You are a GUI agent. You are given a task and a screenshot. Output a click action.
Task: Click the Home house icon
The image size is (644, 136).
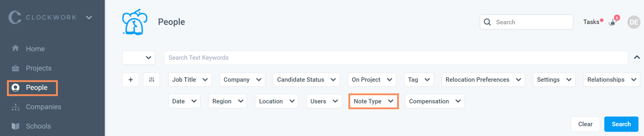15,48
